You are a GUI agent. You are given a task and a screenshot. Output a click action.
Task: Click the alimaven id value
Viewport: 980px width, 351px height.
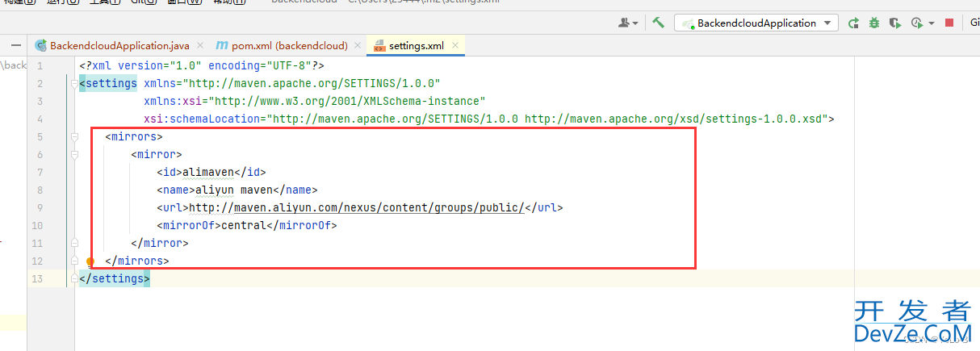tap(208, 172)
